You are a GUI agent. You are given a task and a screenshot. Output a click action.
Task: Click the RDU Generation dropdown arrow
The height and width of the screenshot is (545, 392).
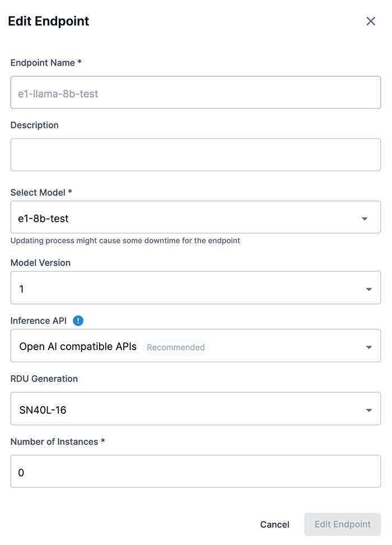pos(369,409)
